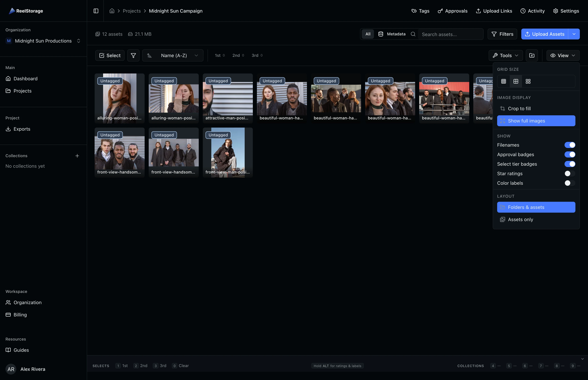Open the Approvals view
This screenshot has width=588, height=380.
[x=453, y=11]
